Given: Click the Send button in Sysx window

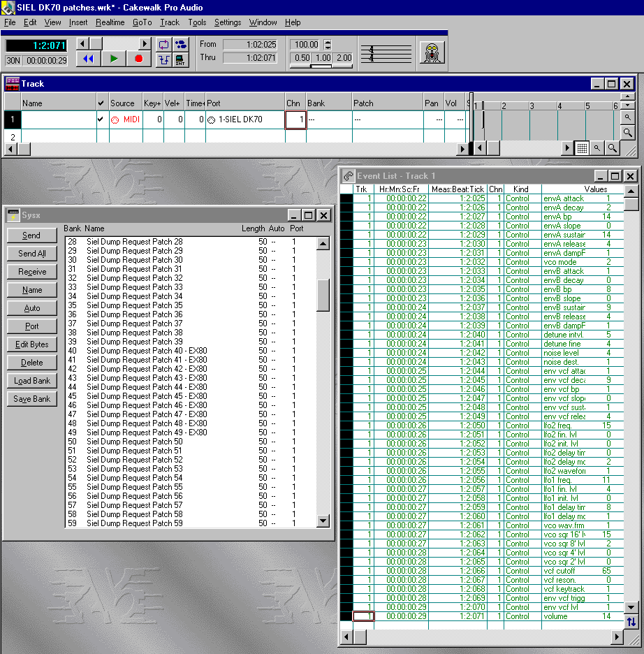Looking at the screenshot, I should pos(31,235).
